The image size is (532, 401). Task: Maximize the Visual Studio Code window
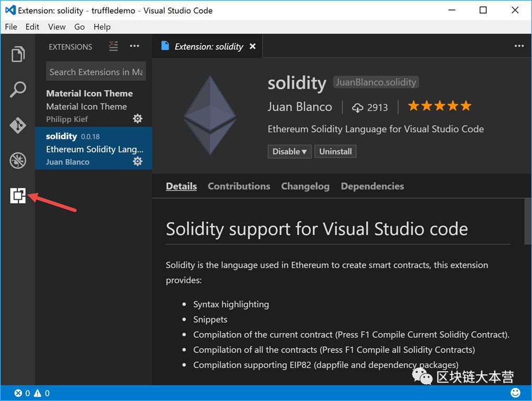(x=483, y=10)
